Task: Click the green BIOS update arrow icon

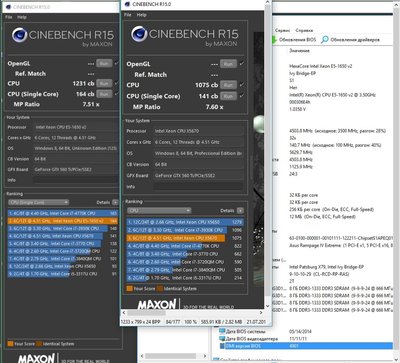Action: point(274,39)
